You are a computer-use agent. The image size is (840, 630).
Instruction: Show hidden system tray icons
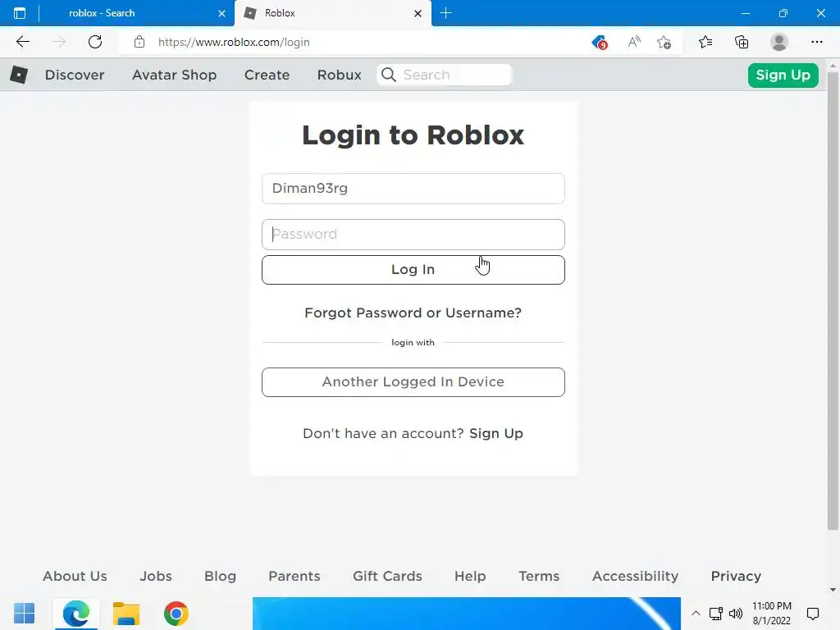click(x=696, y=614)
